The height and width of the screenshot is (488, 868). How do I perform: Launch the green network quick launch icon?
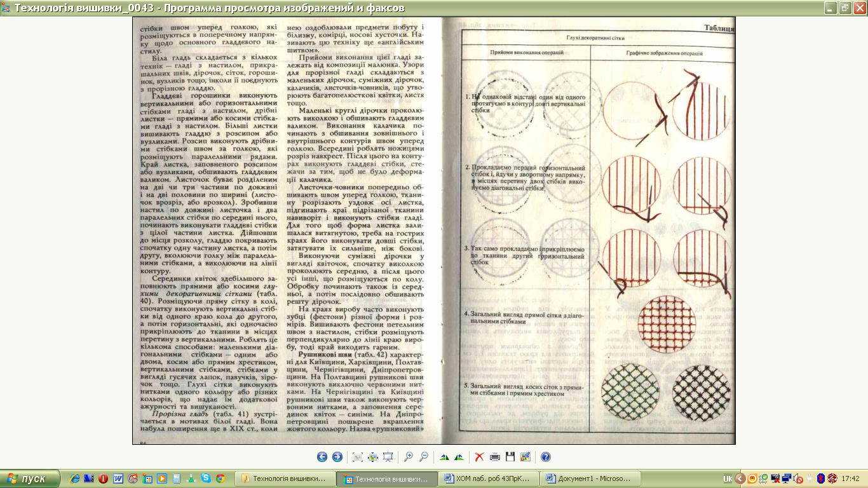pyautogui.click(x=191, y=478)
